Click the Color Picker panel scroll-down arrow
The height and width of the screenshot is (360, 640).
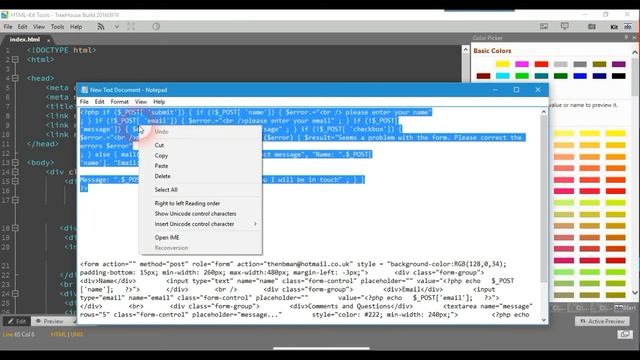coord(635,292)
